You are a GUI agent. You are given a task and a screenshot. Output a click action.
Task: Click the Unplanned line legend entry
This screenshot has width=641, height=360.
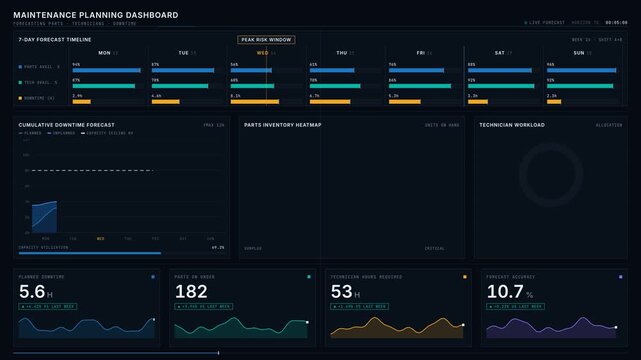[61, 133]
